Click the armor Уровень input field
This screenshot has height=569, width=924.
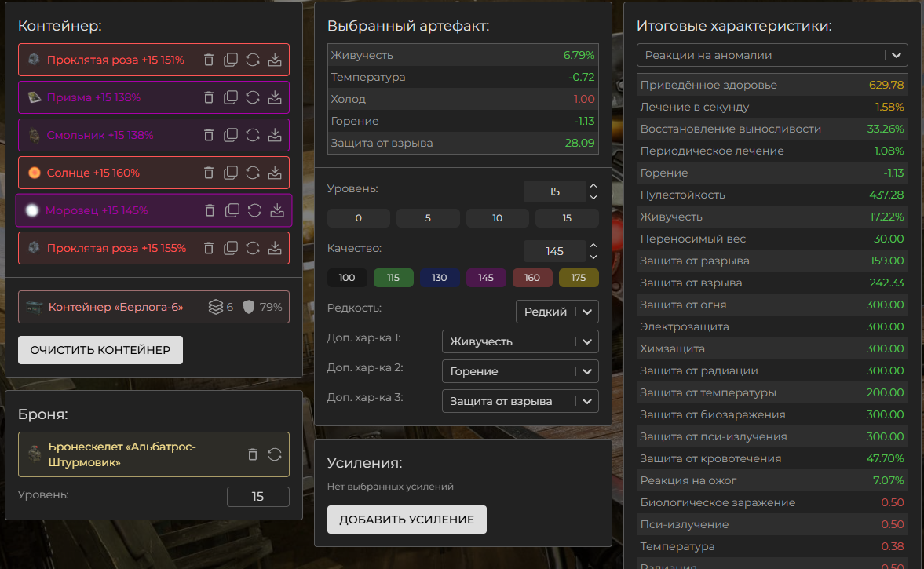click(x=257, y=497)
